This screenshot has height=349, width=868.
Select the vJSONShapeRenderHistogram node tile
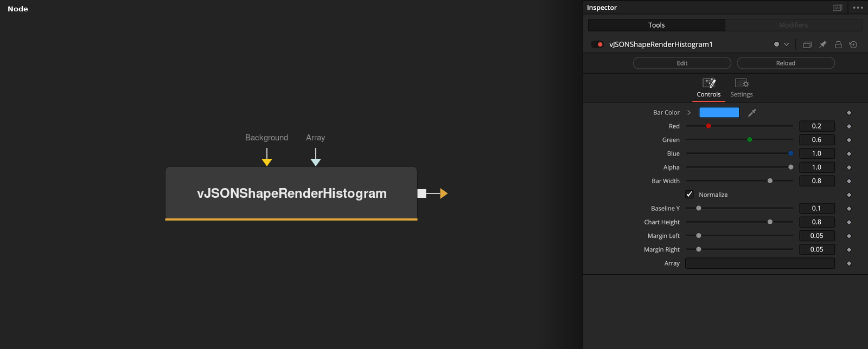[x=291, y=193]
